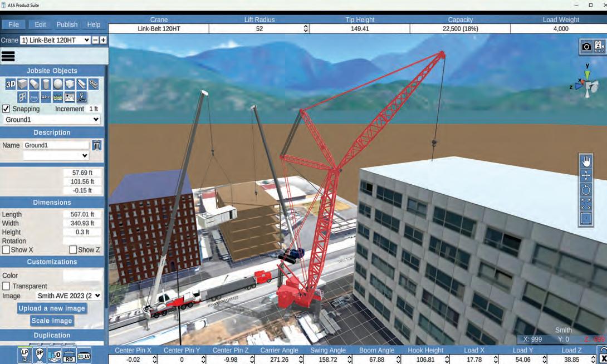Adjust the Hook Height stepper
This screenshot has height=364, width=607.
[447, 360]
